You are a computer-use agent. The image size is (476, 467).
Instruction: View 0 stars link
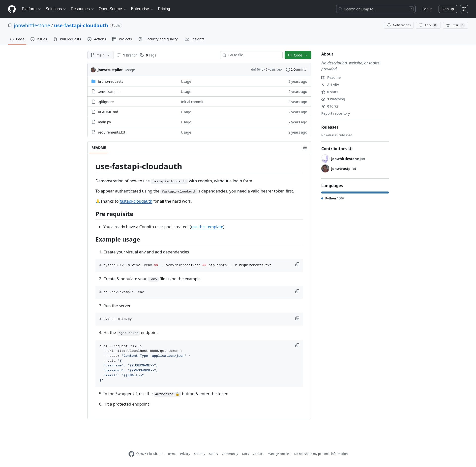[x=330, y=92]
